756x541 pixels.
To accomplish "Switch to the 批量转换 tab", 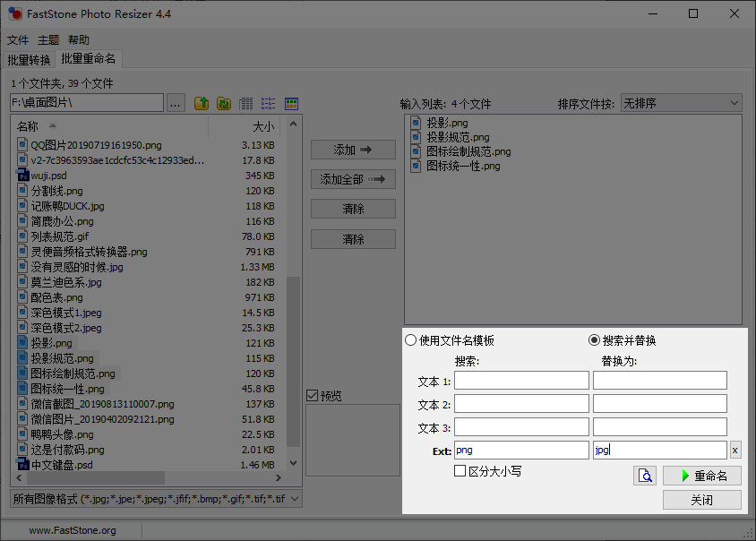I will click(x=30, y=60).
